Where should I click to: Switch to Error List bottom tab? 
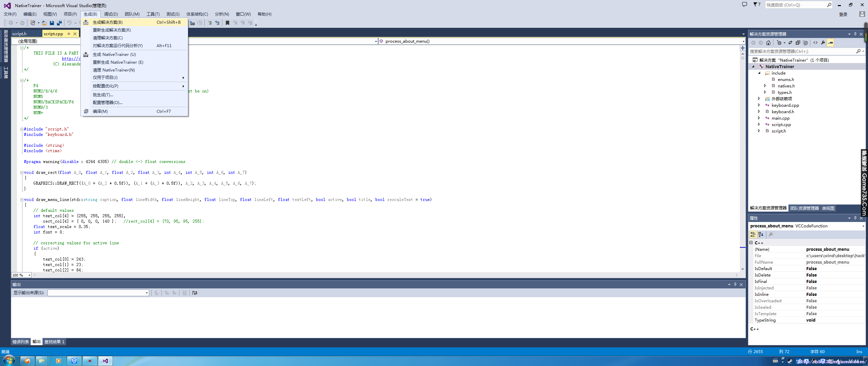tap(21, 342)
